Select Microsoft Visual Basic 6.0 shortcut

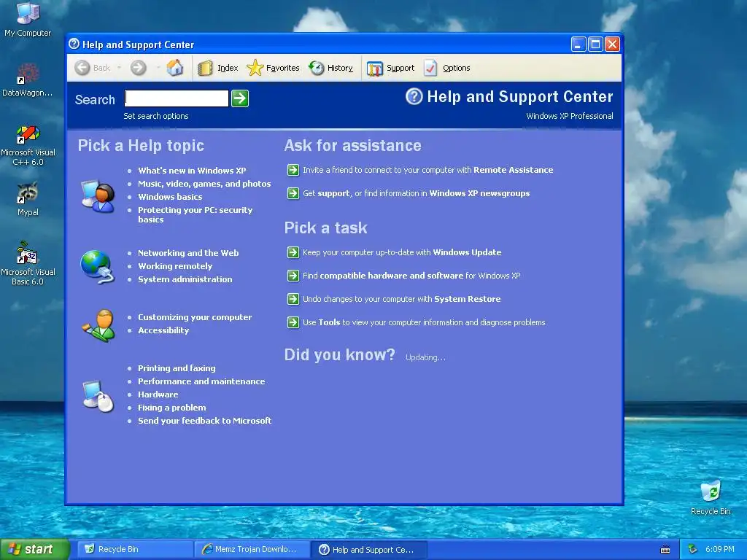[x=28, y=264]
